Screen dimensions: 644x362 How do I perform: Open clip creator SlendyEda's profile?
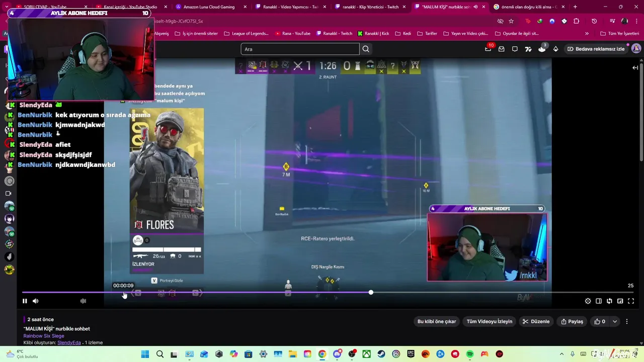(x=69, y=343)
